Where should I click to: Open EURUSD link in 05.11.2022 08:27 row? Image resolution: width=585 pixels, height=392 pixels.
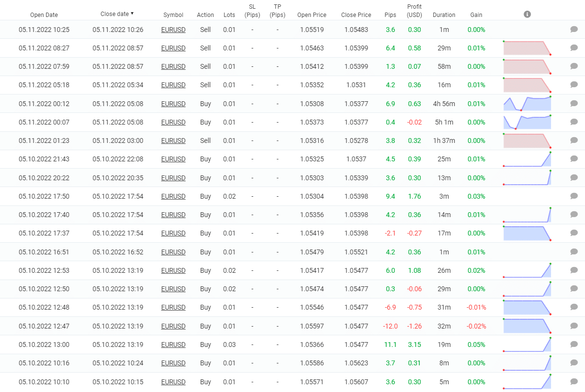point(173,48)
